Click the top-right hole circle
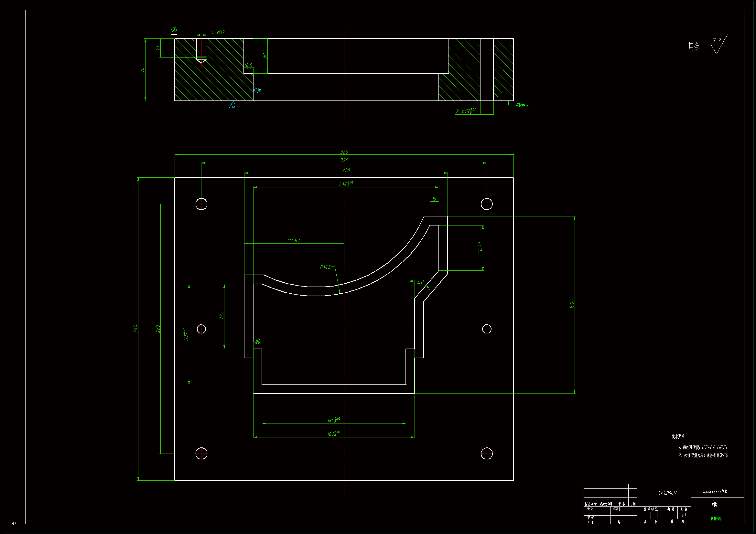Viewport: 756px width, 534px height. click(487, 204)
